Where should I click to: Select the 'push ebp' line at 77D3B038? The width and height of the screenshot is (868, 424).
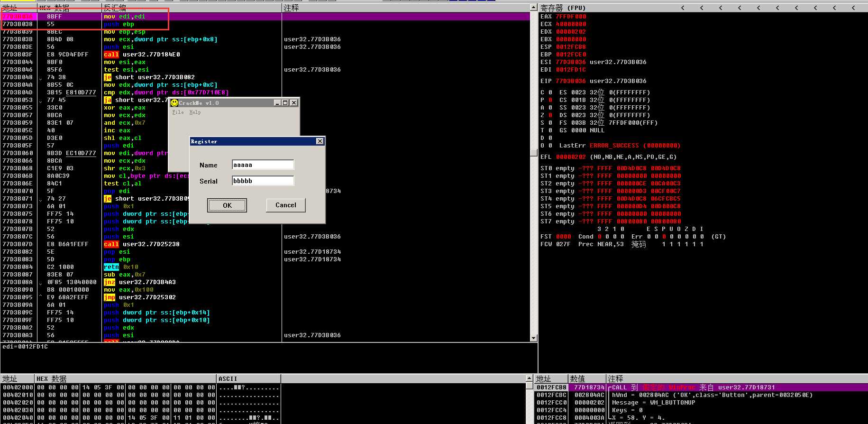coord(119,24)
